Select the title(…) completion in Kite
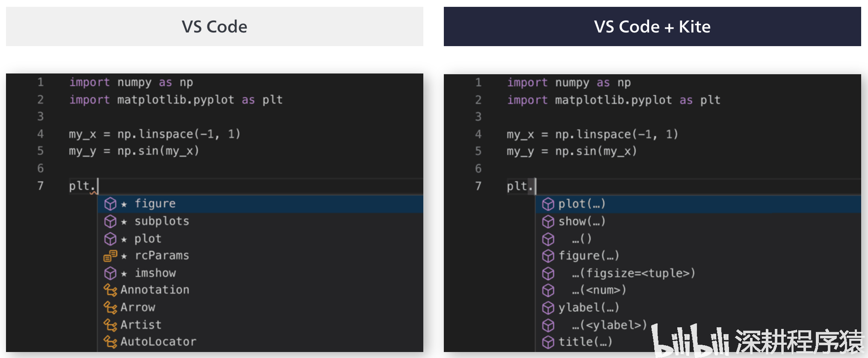Viewport: 868px width, 358px height. coord(585,342)
